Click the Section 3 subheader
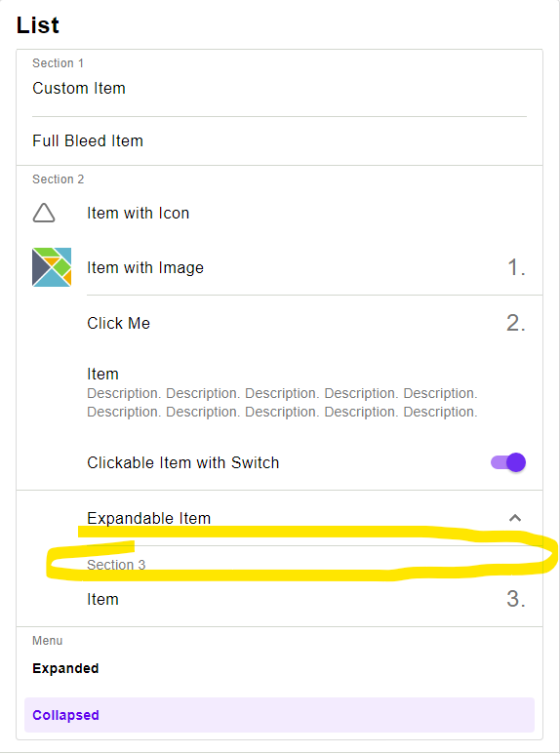This screenshot has height=754, width=560. click(x=116, y=565)
